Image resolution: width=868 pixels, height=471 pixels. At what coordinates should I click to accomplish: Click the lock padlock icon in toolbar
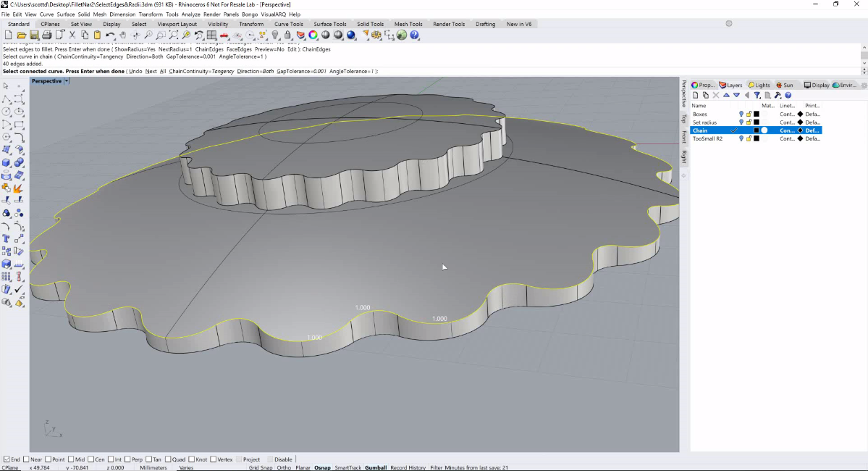[x=287, y=35]
